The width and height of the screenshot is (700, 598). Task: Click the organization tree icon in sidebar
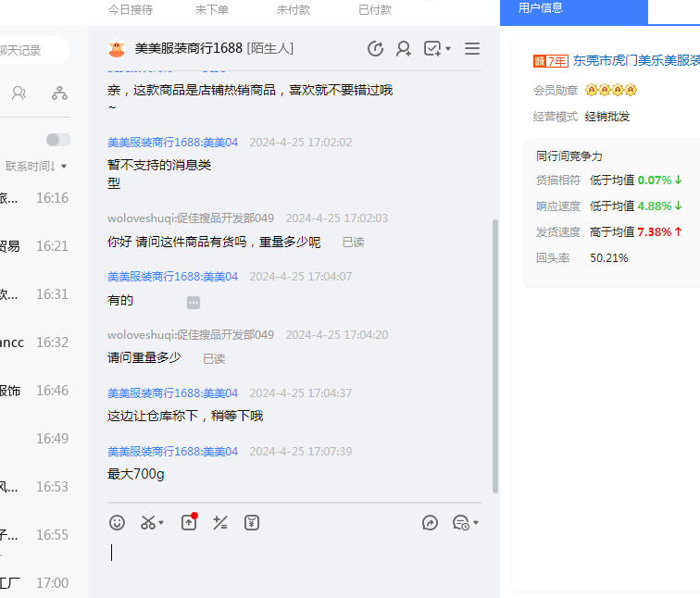[x=59, y=93]
